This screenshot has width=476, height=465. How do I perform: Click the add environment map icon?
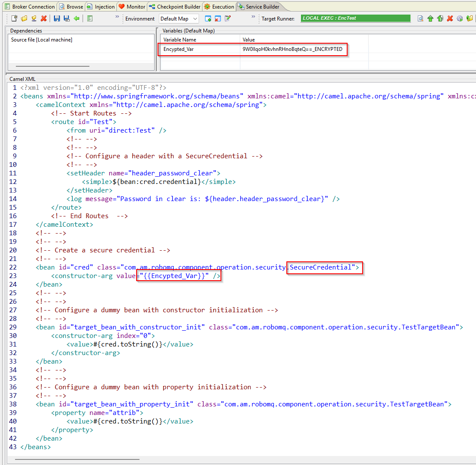208,18
